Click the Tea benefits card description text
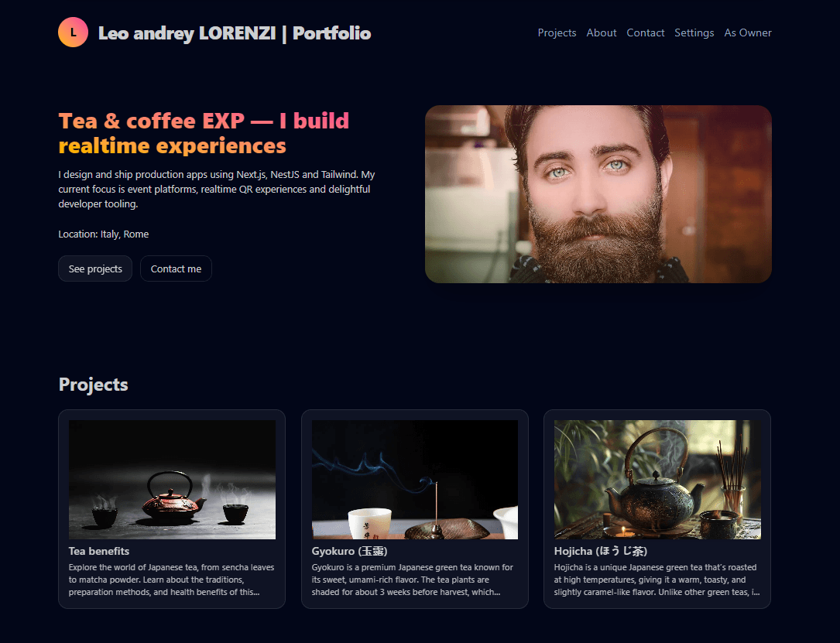 [169, 580]
